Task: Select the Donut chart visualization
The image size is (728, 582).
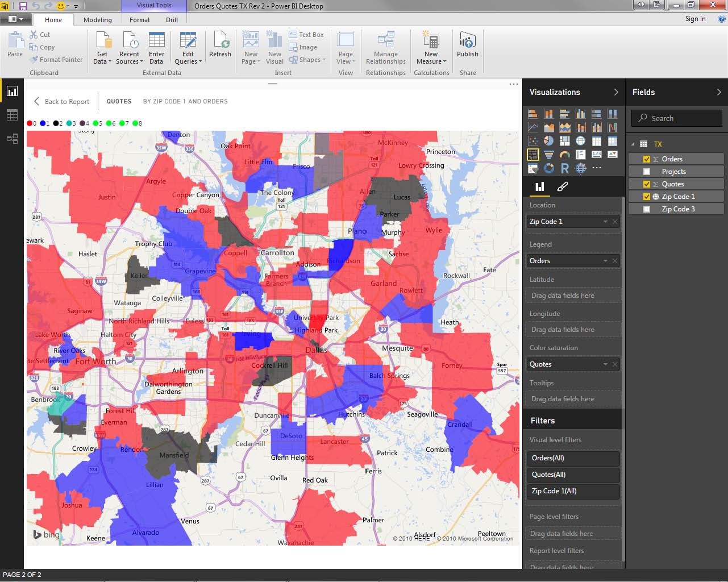Action: [548, 168]
